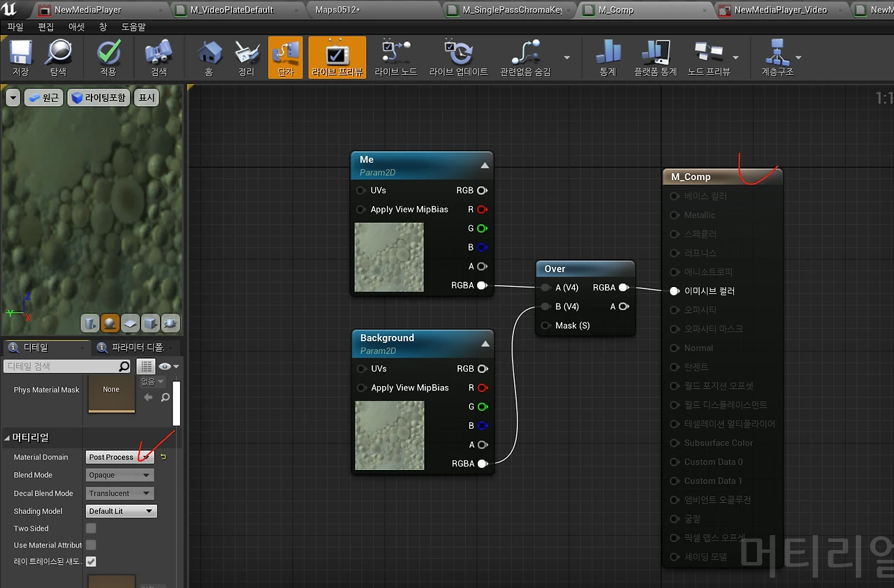This screenshot has width=894, height=588.
Task: Click the 저장 (Save) toolbar icon
Action: (x=20, y=57)
